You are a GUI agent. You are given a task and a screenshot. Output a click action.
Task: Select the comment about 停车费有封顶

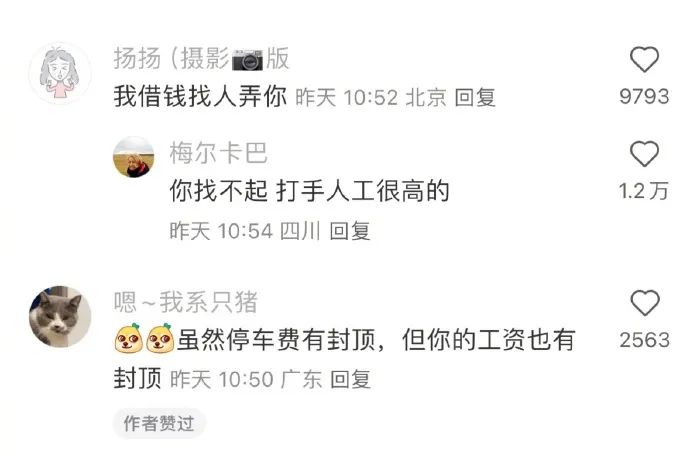pos(345,359)
